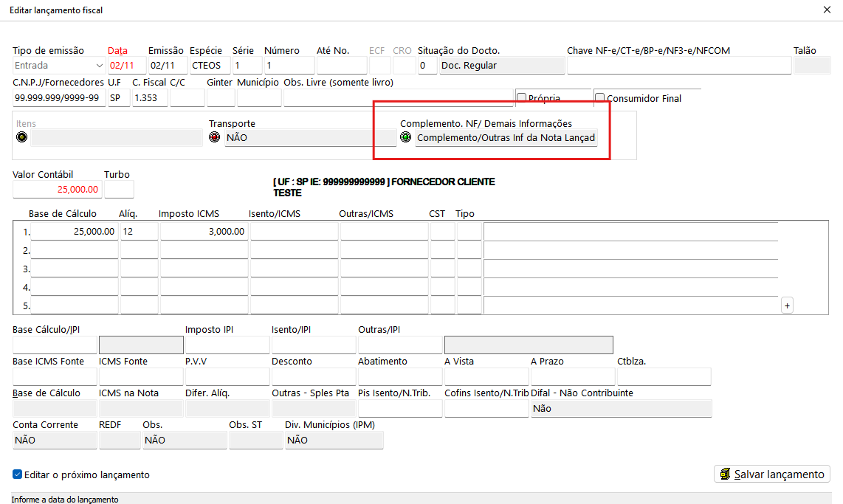The width and height of the screenshot is (843, 504).
Task: Click the Base de Cálculo row 1 field
Action: [74, 231]
